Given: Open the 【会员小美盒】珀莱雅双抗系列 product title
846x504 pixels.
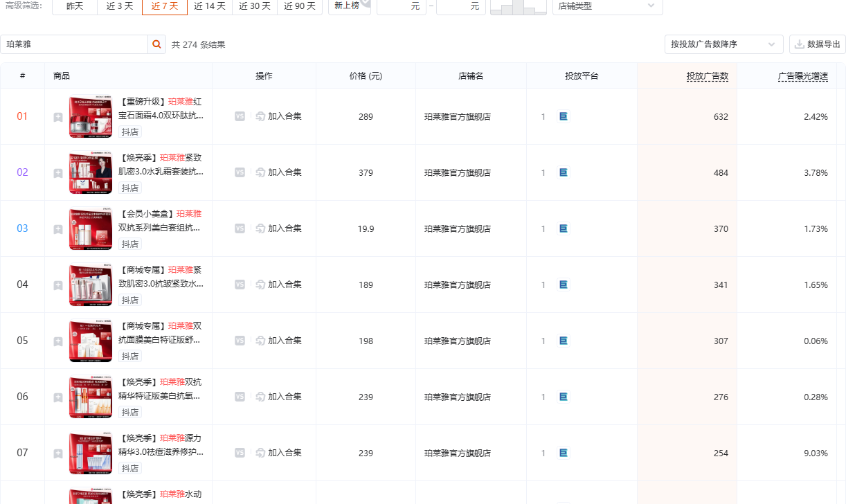Looking at the screenshot, I should (x=161, y=220).
